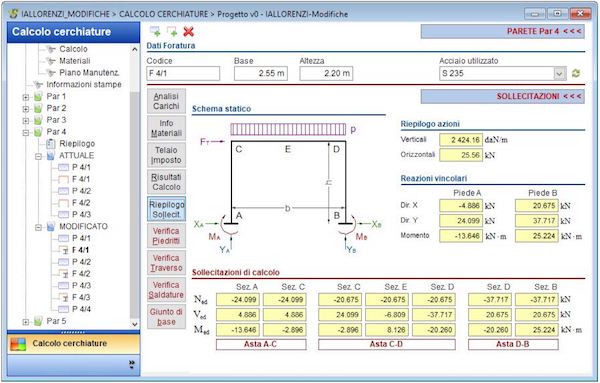The image size is (600, 383).
Task: Click the ATTUALE blue folder icon
Action: 51,156
